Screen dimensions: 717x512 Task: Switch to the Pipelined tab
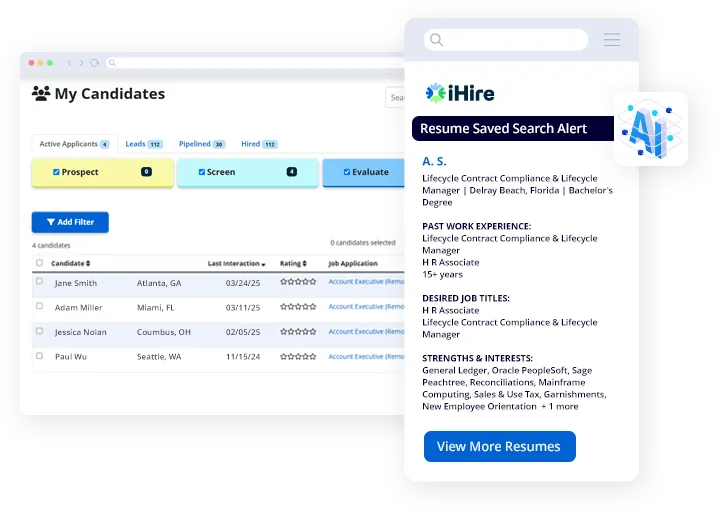pyautogui.click(x=202, y=144)
